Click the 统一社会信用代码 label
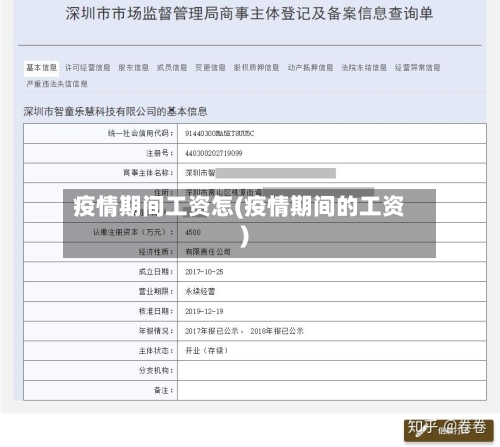This screenshot has width=500, height=447. (141, 134)
